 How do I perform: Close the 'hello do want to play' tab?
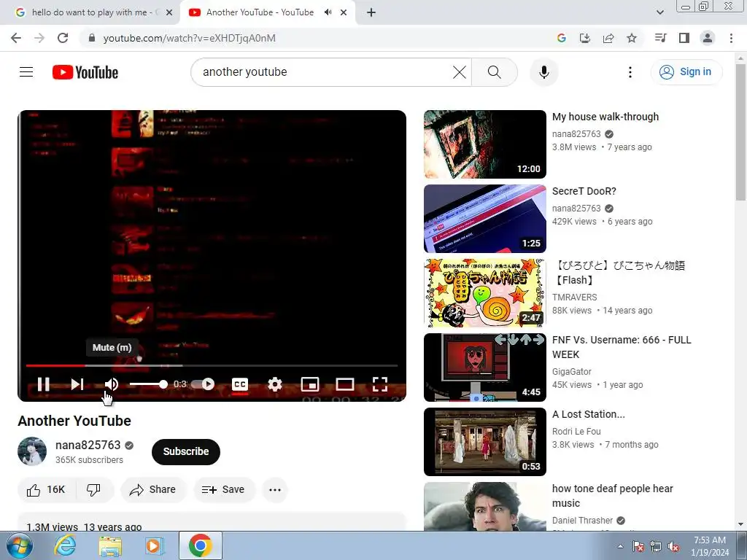click(169, 12)
